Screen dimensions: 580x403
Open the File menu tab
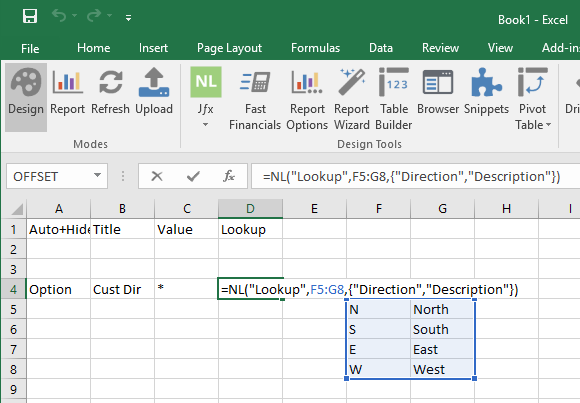[30, 48]
